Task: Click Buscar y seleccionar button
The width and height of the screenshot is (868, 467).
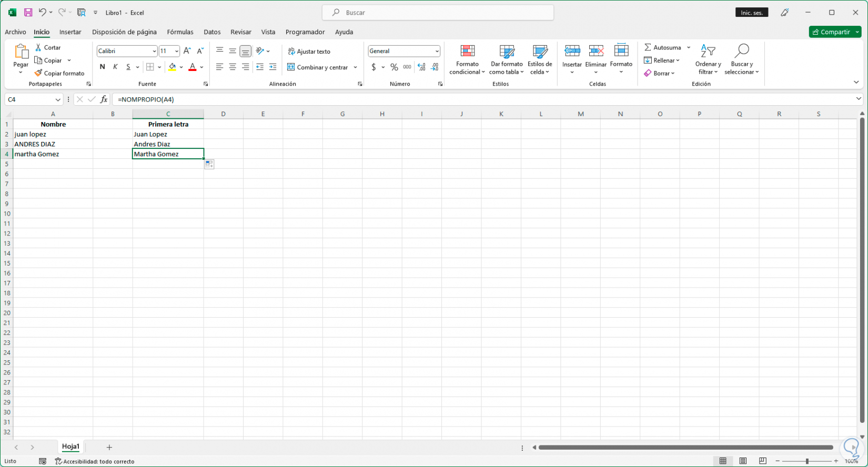Action: [x=742, y=59]
